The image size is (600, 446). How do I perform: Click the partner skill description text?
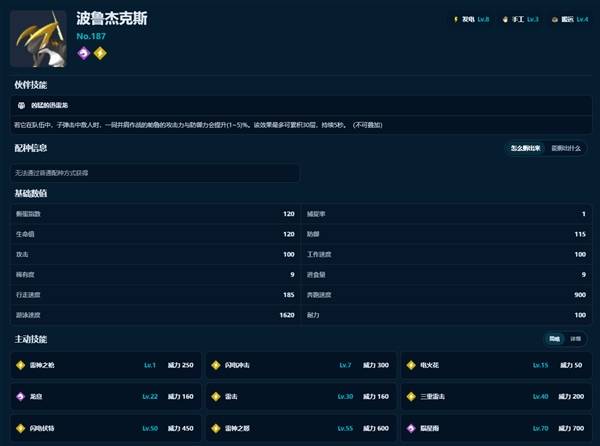[x=198, y=125]
